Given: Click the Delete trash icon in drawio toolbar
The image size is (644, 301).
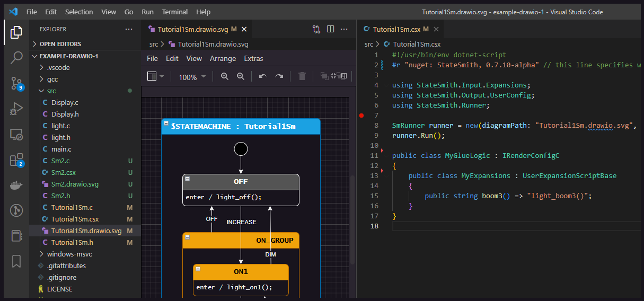Looking at the screenshot, I should (302, 76).
